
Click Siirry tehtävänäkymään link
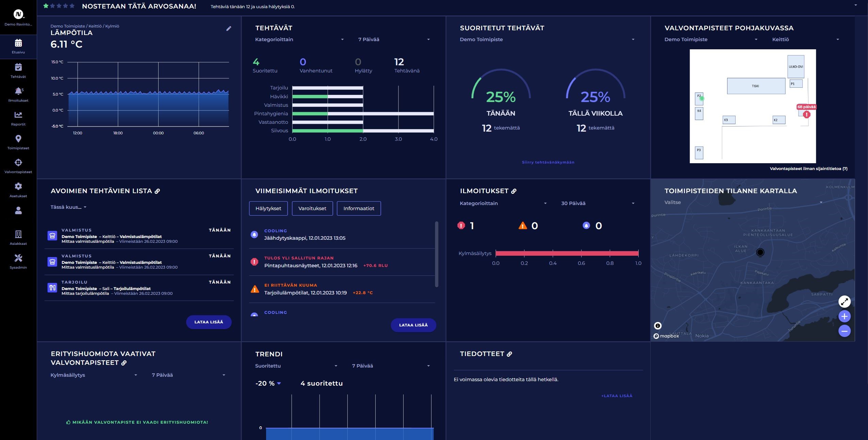tap(548, 162)
